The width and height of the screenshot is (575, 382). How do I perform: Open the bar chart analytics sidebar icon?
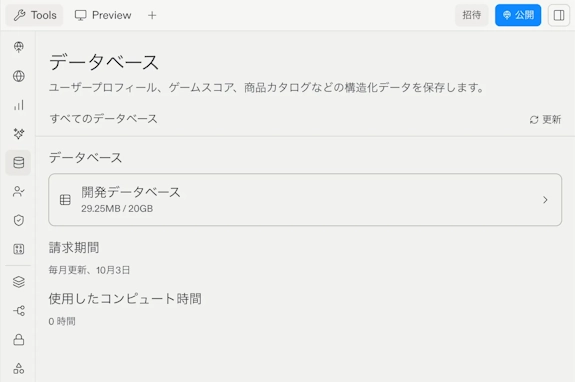pos(19,105)
